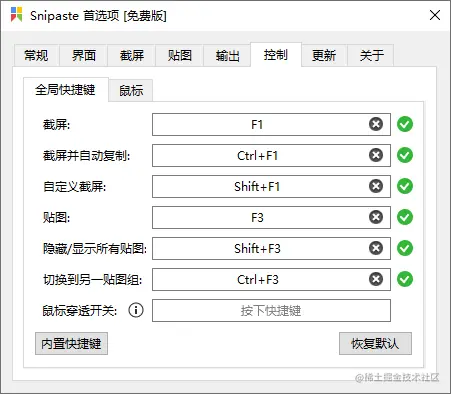Click the 鼠标穿透开关 label

(80, 311)
